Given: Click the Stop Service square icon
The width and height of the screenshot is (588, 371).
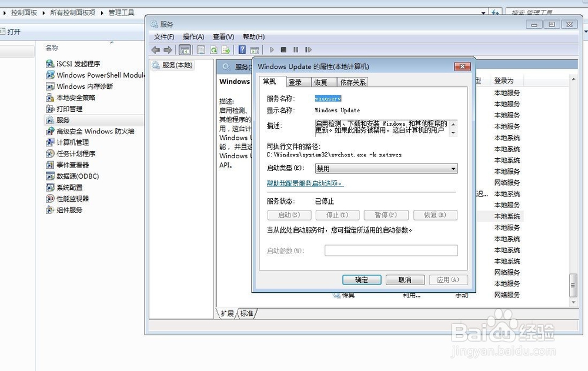Looking at the screenshot, I should [284, 49].
